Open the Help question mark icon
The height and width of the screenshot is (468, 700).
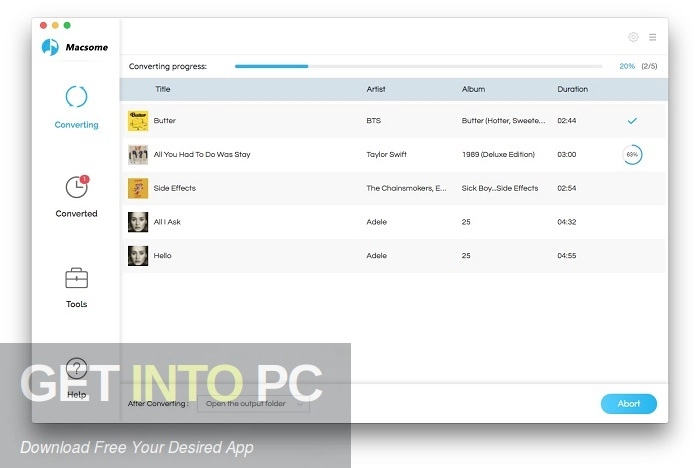(76, 368)
